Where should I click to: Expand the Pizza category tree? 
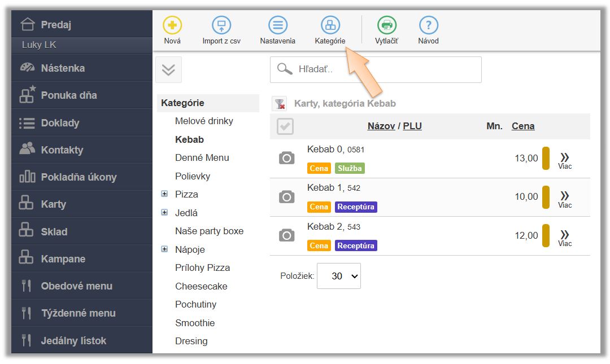[x=164, y=194]
